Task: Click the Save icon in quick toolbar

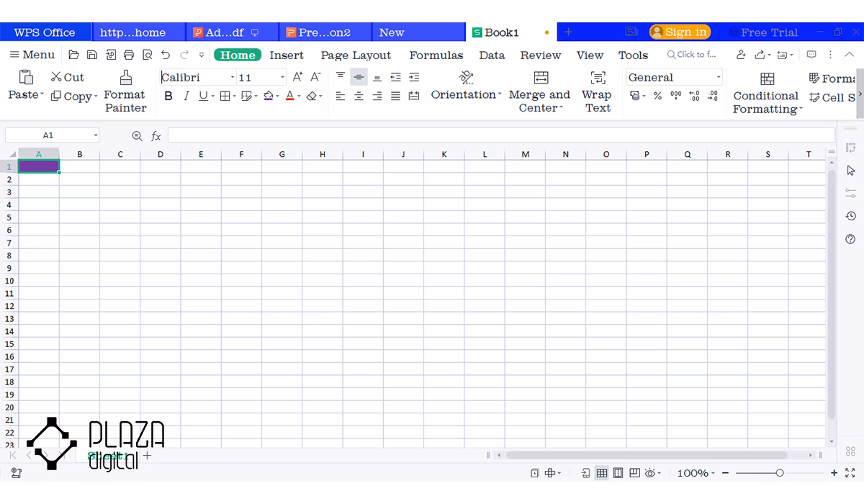Action: pos(92,55)
